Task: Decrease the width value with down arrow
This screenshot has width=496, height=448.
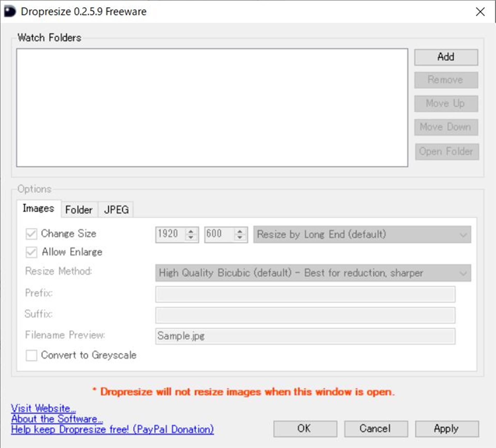Action: pos(191,237)
